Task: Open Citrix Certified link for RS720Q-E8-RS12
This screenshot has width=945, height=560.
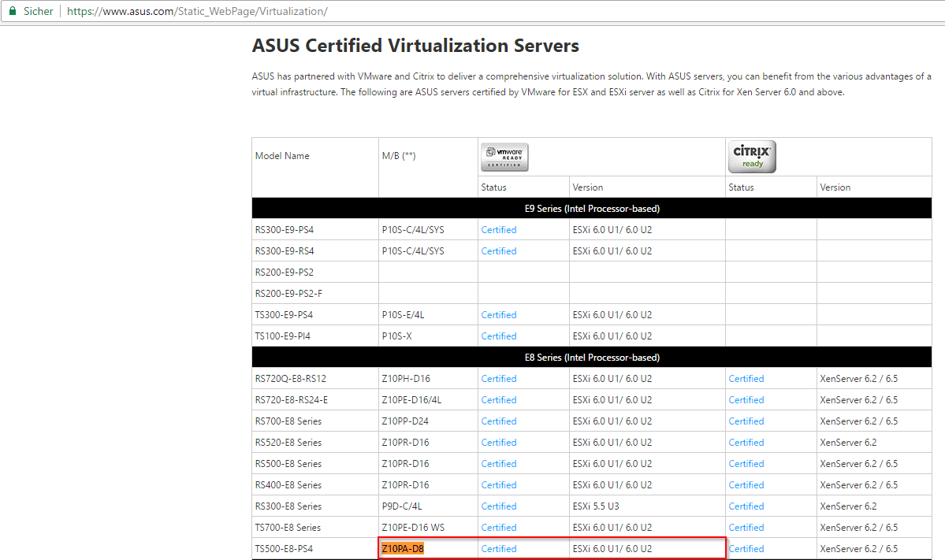Action: pyautogui.click(x=746, y=378)
